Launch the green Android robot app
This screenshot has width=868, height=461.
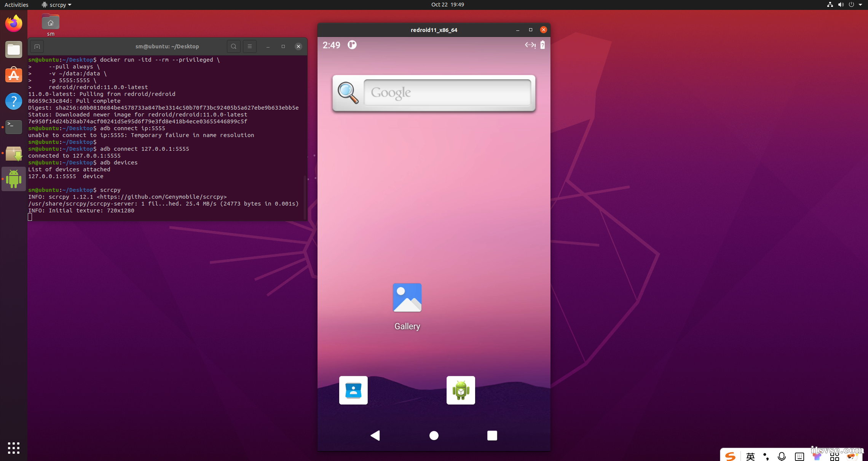tap(461, 390)
